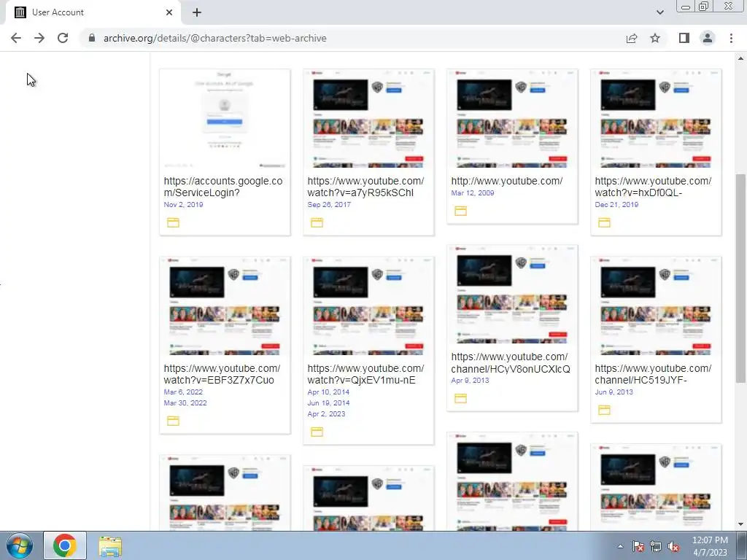This screenshot has width=747, height=560.
Task: Click web icon under http://www.youtube.com/ card
Action: tap(460, 211)
